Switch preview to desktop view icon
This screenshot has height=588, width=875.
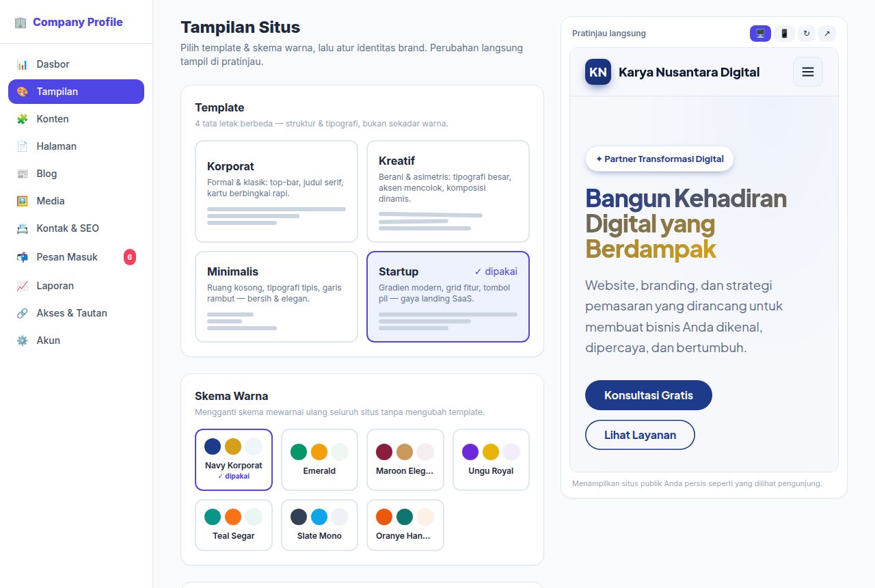pos(760,34)
